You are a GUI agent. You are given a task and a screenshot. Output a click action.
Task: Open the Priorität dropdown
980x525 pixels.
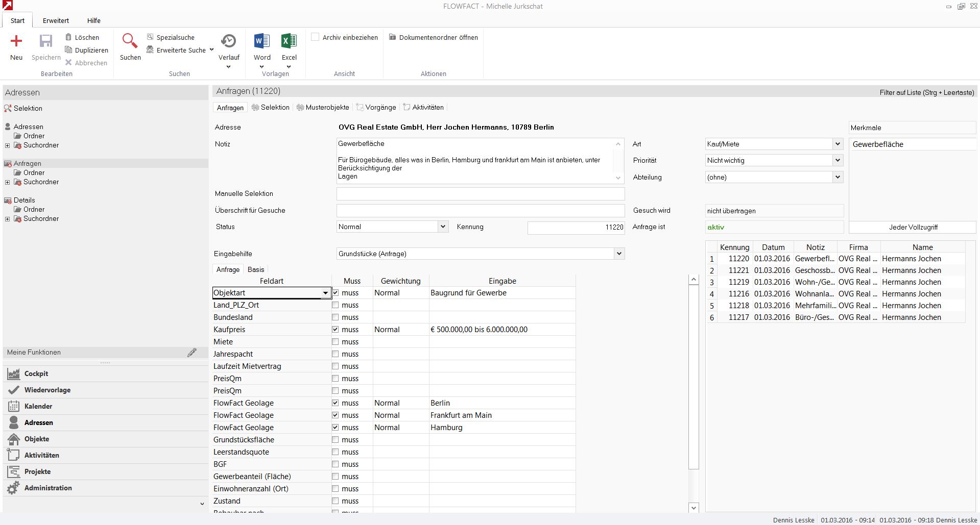838,160
